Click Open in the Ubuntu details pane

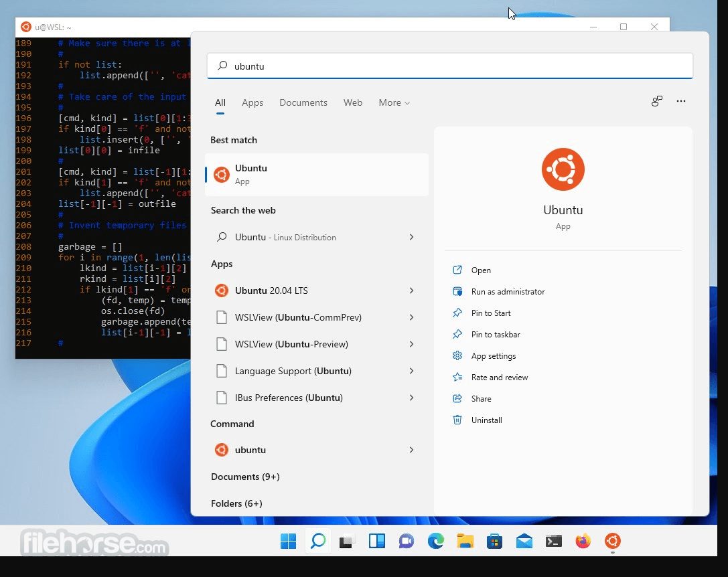pyautogui.click(x=481, y=270)
